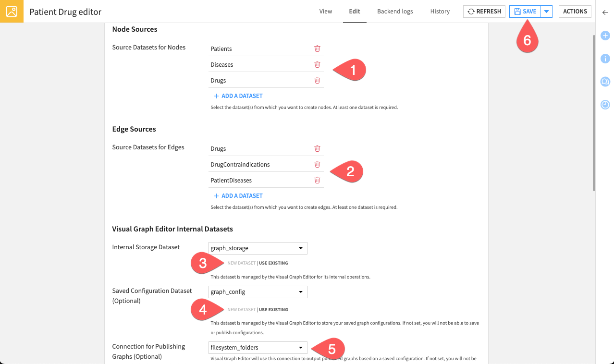The width and height of the screenshot is (614, 364).
Task: Select the graph_config dropdown field
Action: pyautogui.click(x=258, y=291)
